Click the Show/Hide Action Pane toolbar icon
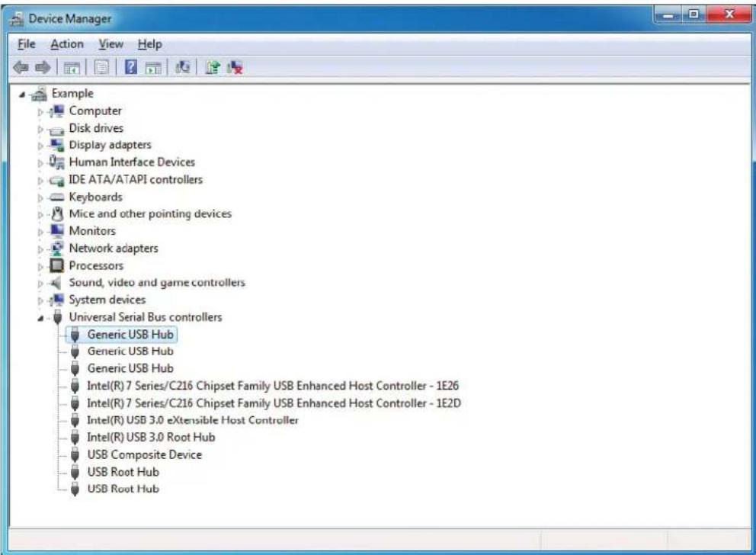The image size is (756, 555). [153, 68]
